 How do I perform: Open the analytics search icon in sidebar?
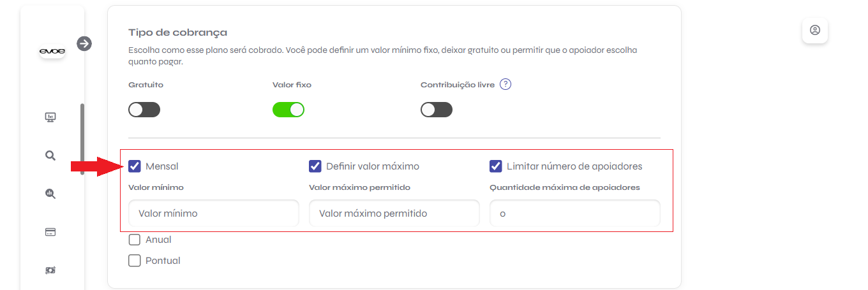[50, 194]
